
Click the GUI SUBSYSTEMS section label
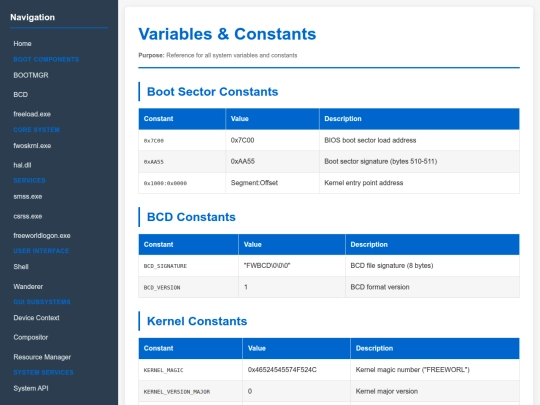(x=42, y=302)
